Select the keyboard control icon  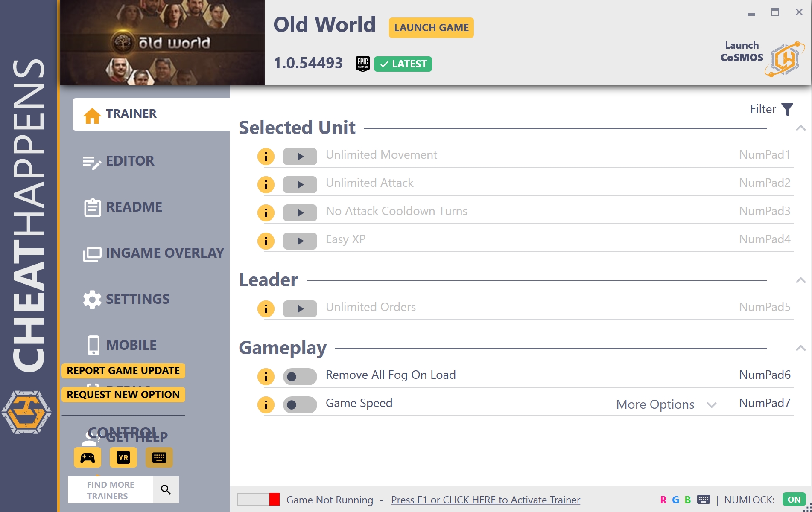tap(159, 458)
